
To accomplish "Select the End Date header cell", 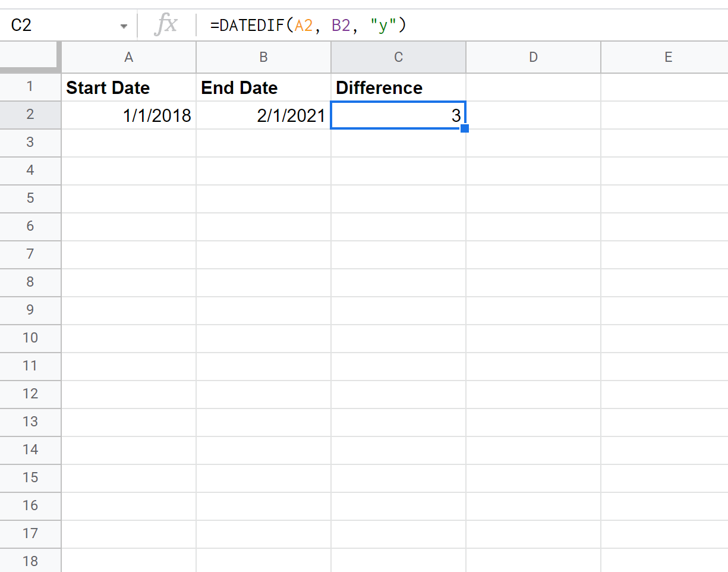I will (x=263, y=87).
